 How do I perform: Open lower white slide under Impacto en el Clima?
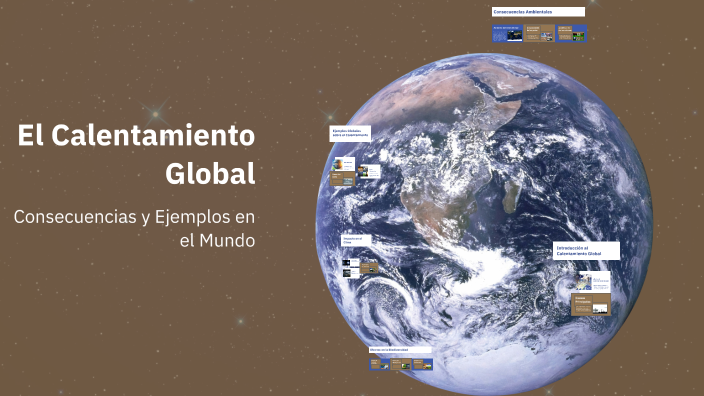click(x=351, y=273)
